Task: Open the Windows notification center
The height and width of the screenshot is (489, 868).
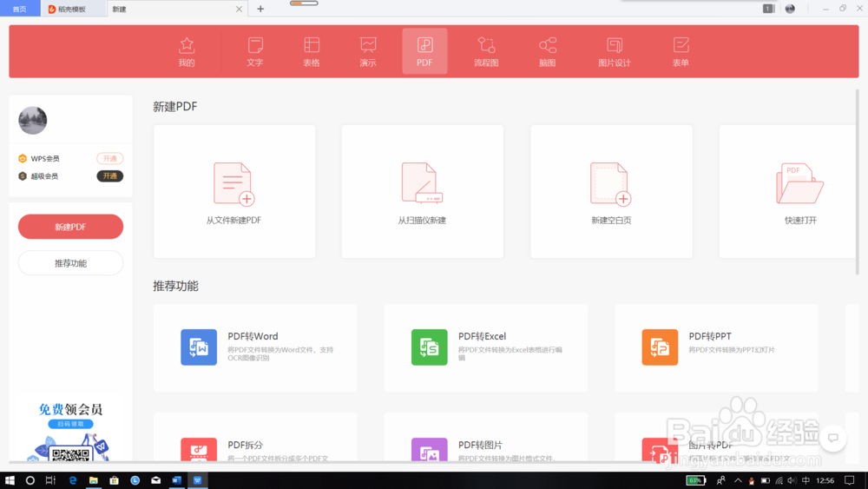Action: click(850, 480)
